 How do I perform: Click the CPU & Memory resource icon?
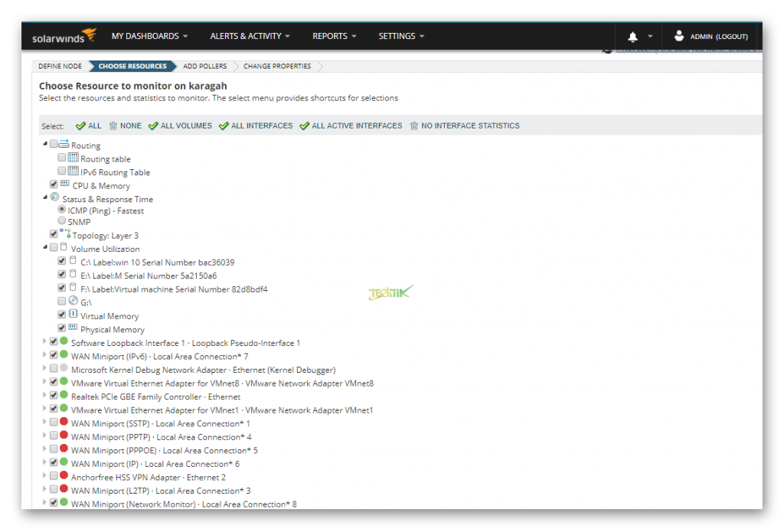coord(63,184)
